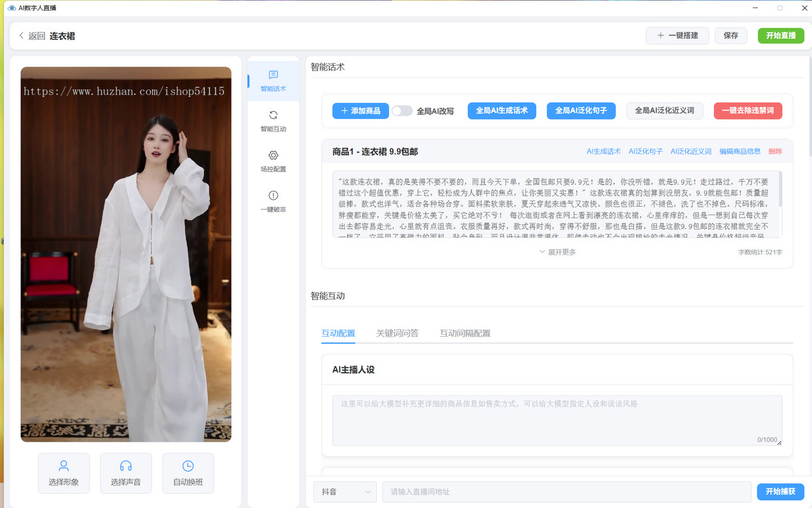Click the 选择形象 person button
The image size is (812, 508).
[x=64, y=473]
